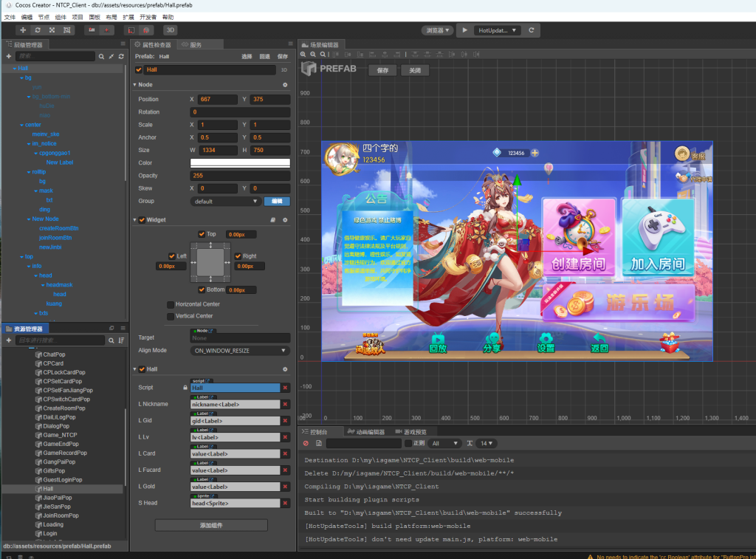This screenshot has width=756, height=559.
Task: Uncheck widget Top alignment
Action: click(202, 234)
